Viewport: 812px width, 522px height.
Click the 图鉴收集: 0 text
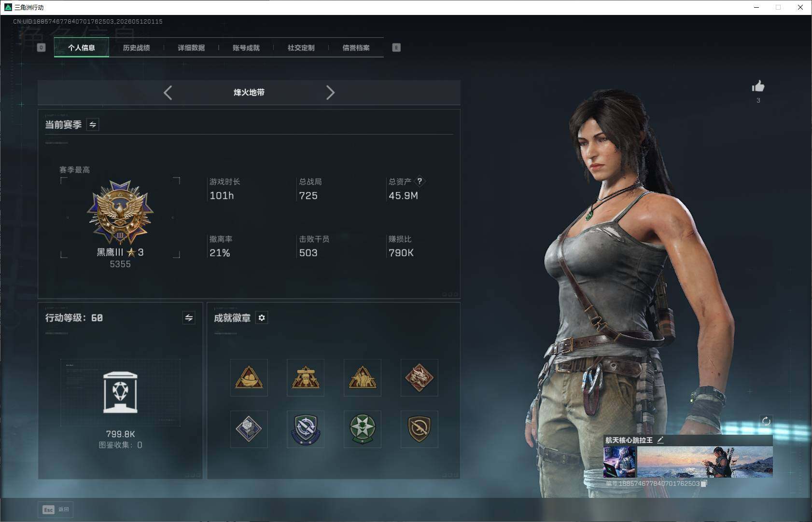pyautogui.click(x=120, y=445)
